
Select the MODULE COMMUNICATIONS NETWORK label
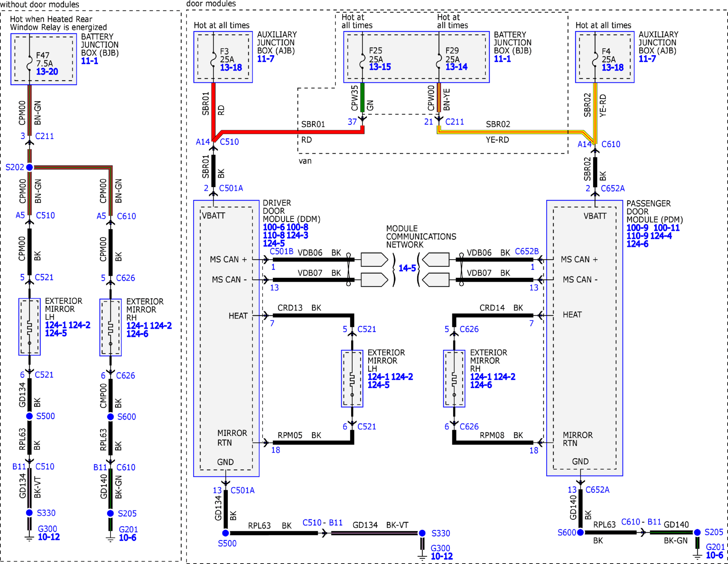[x=421, y=237]
